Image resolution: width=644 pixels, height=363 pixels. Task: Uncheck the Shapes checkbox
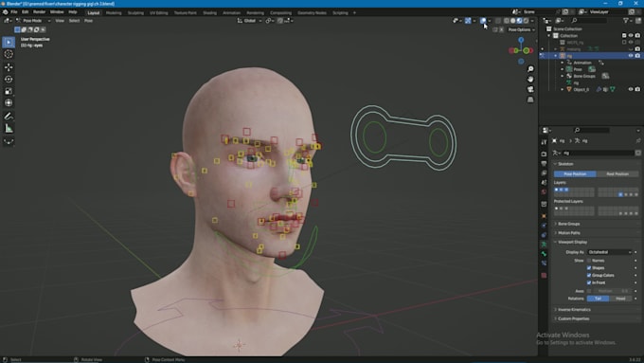[589, 267]
